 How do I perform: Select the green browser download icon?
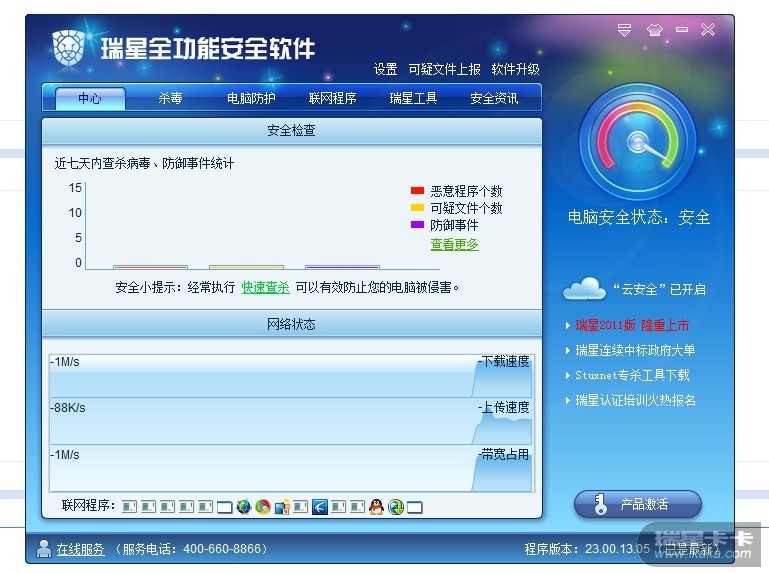coord(396,506)
